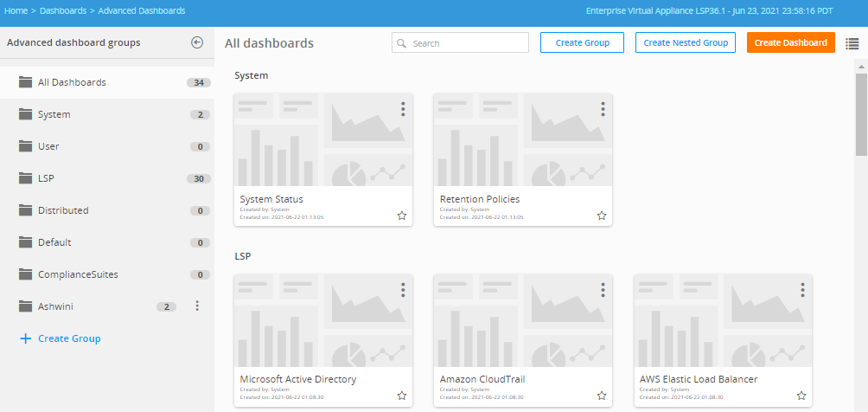Open kebab menu on Microsoft Active Directory card
Screen dimensions: 868x412
coord(403,290)
